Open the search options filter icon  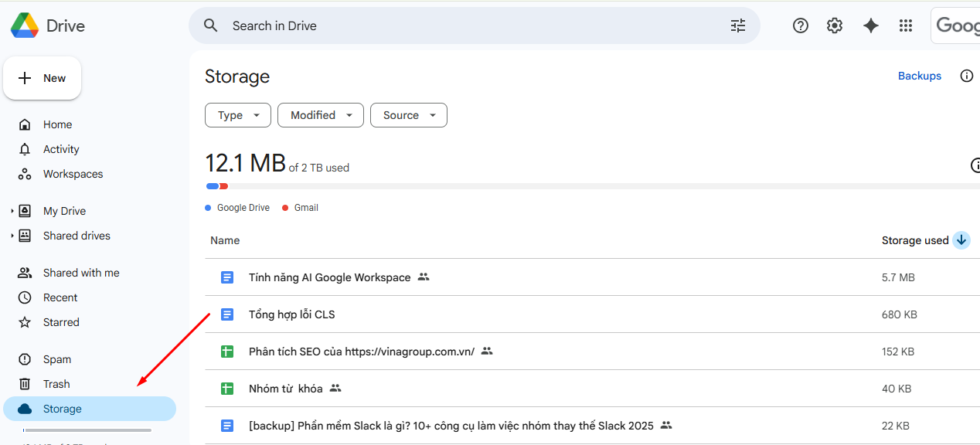738,25
